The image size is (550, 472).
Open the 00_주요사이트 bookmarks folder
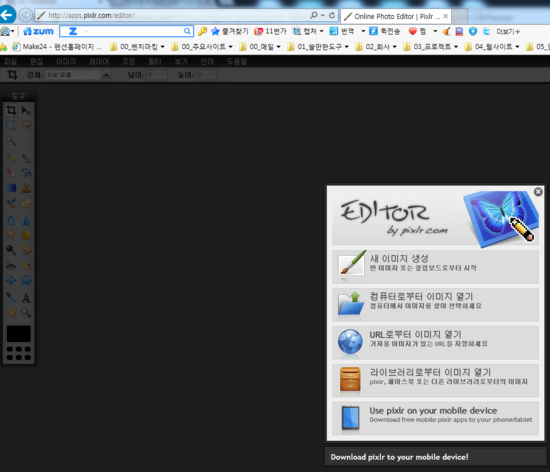[202, 47]
